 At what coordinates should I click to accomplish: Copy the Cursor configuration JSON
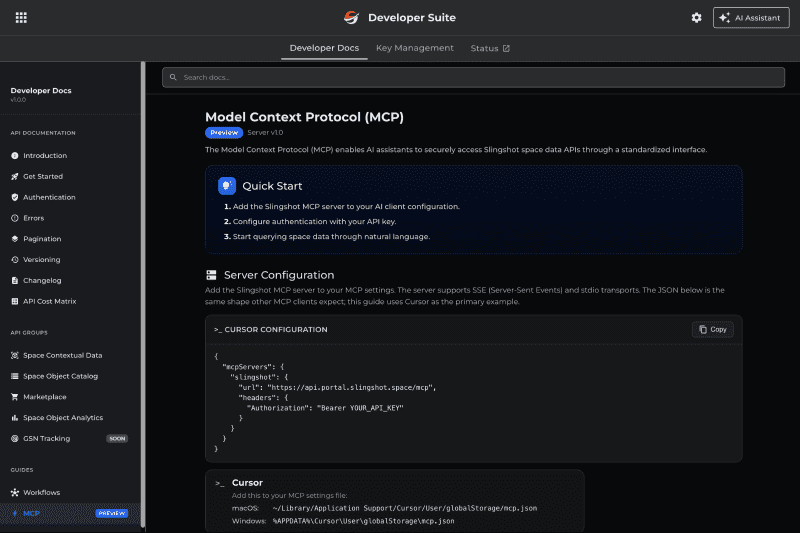713,329
